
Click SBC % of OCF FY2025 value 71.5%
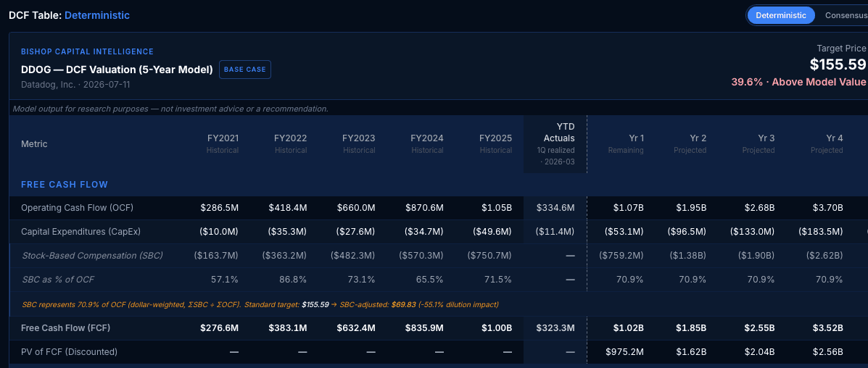(x=498, y=280)
